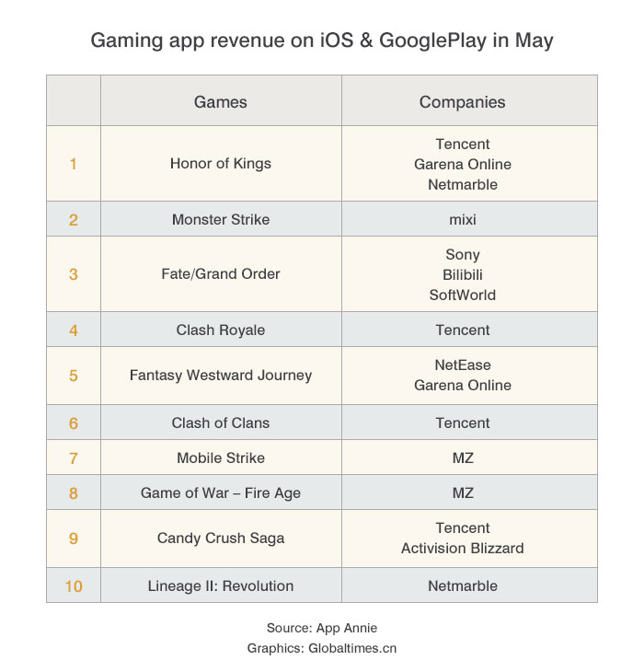Select NetEase in the company column

(x=462, y=365)
